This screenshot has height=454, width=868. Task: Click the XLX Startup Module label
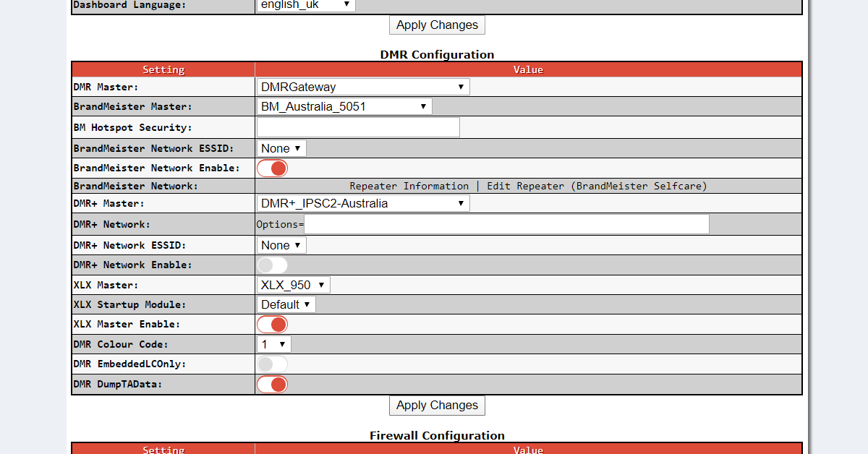tap(129, 304)
